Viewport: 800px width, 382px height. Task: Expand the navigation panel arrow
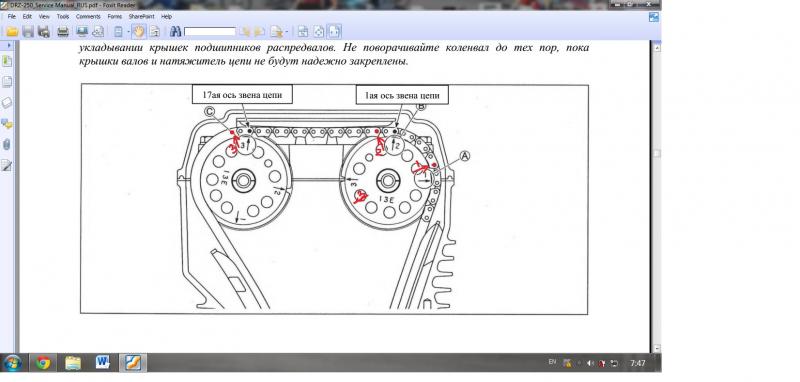(9, 45)
